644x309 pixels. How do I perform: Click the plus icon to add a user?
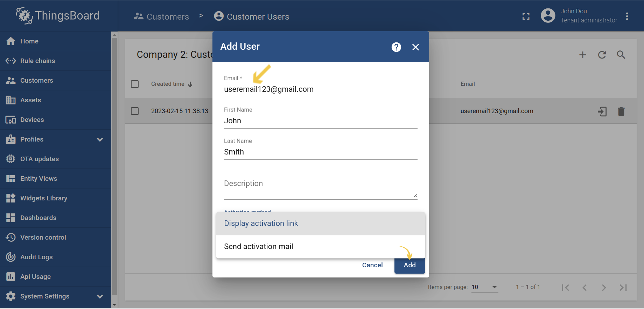tap(582, 55)
